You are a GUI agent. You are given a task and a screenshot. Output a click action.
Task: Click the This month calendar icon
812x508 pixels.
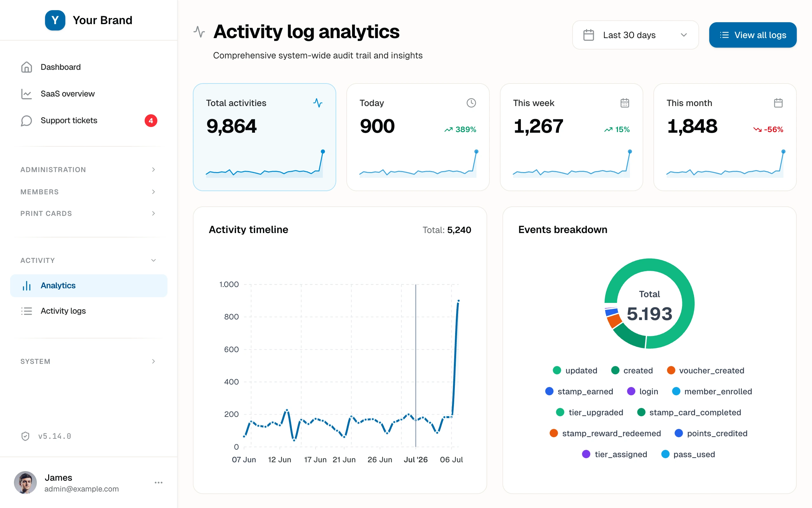(778, 103)
